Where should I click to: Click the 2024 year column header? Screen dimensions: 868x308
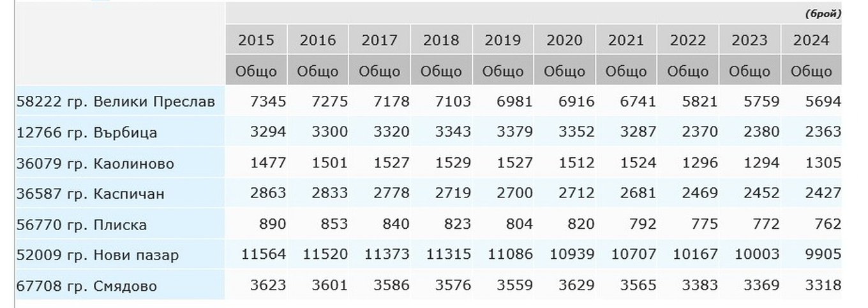click(x=811, y=40)
